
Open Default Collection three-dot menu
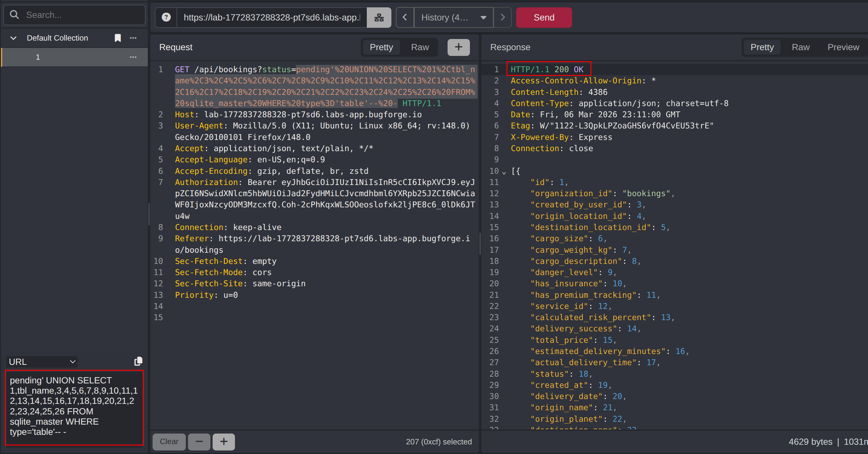tap(133, 38)
